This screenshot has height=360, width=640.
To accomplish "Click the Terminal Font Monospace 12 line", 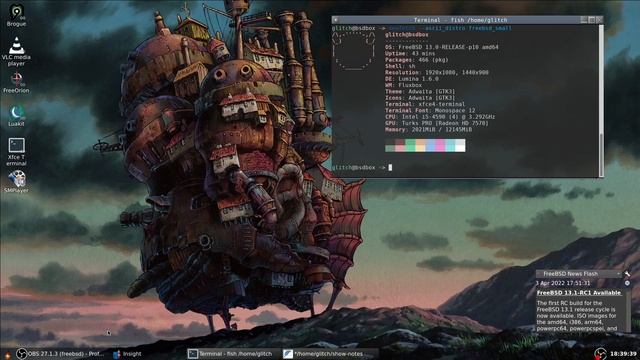I will pyautogui.click(x=430, y=110).
